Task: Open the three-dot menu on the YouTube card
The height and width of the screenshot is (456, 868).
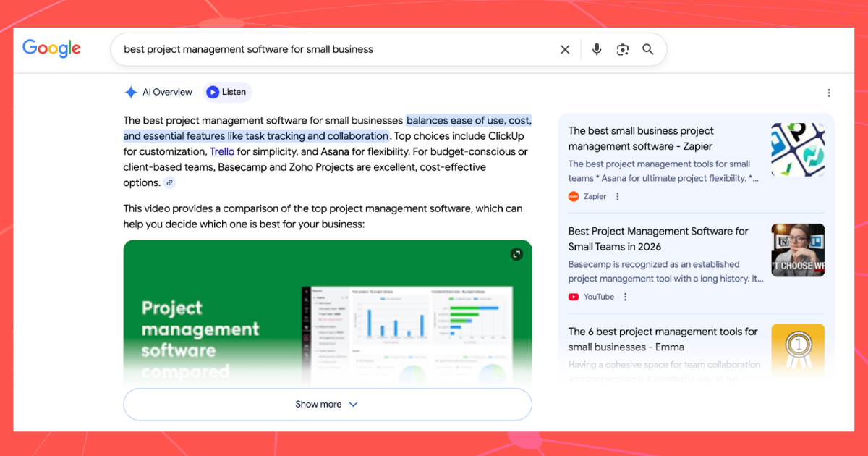Action: coord(625,297)
